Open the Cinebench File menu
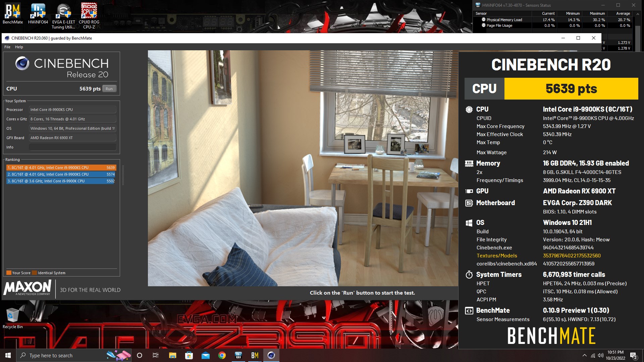Screen dimensions: 644x362 pyautogui.click(x=7, y=47)
